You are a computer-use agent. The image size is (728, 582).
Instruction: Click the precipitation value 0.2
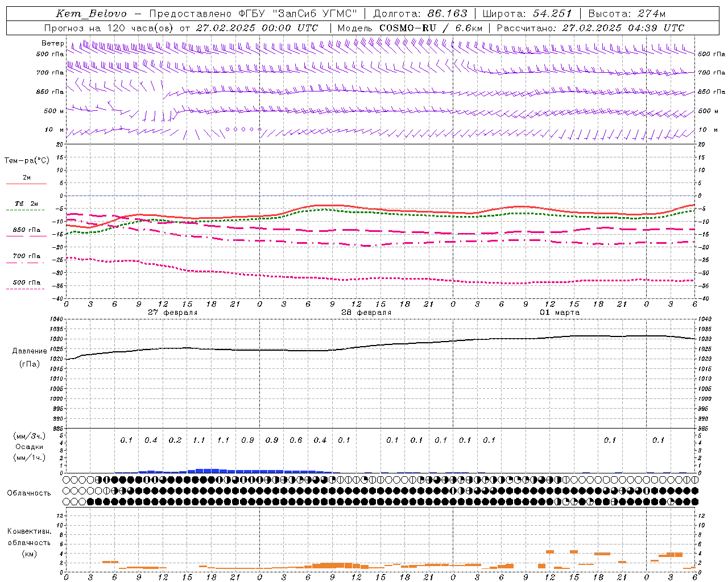coord(175,440)
